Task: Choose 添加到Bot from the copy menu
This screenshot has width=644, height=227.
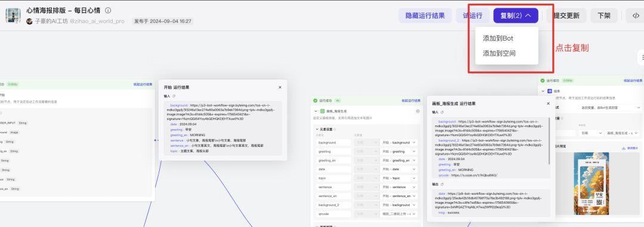Action: coord(498,38)
